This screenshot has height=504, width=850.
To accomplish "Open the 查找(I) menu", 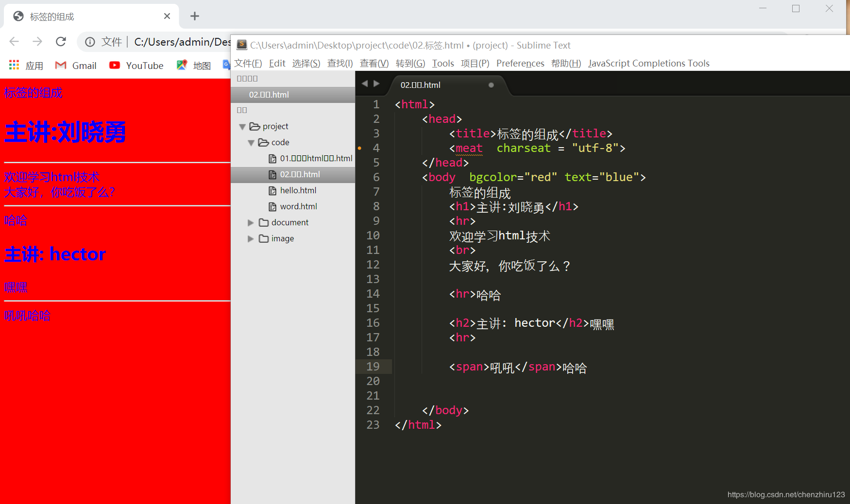I will (x=340, y=64).
